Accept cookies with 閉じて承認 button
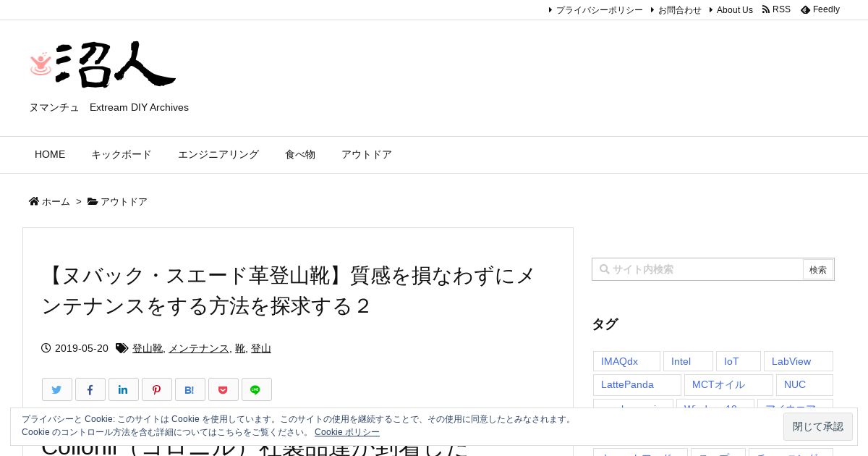The image size is (868, 456). pyautogui.click(x=818, y=427)
